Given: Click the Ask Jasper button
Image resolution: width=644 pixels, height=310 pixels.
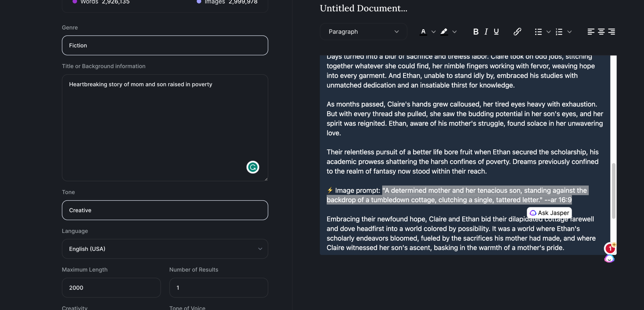Looking at the screenshot, I should 549,212.
